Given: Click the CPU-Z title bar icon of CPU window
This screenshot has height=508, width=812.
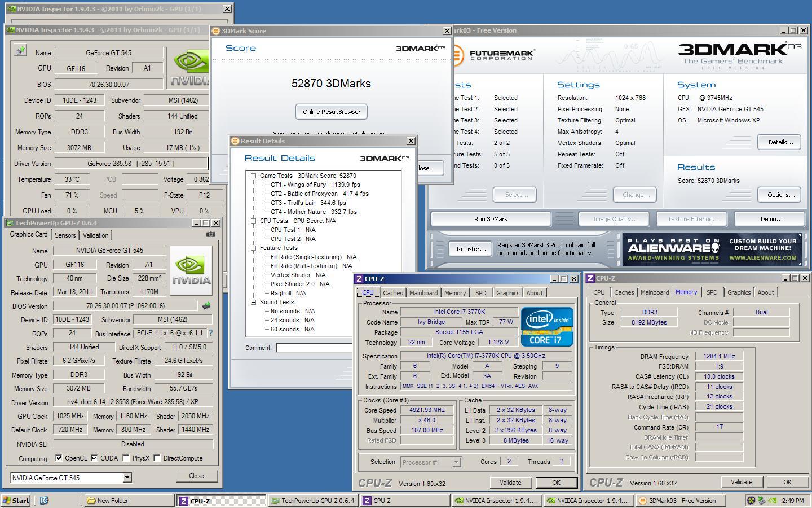Looking at the screenshot, I should (x=359, y=279).
